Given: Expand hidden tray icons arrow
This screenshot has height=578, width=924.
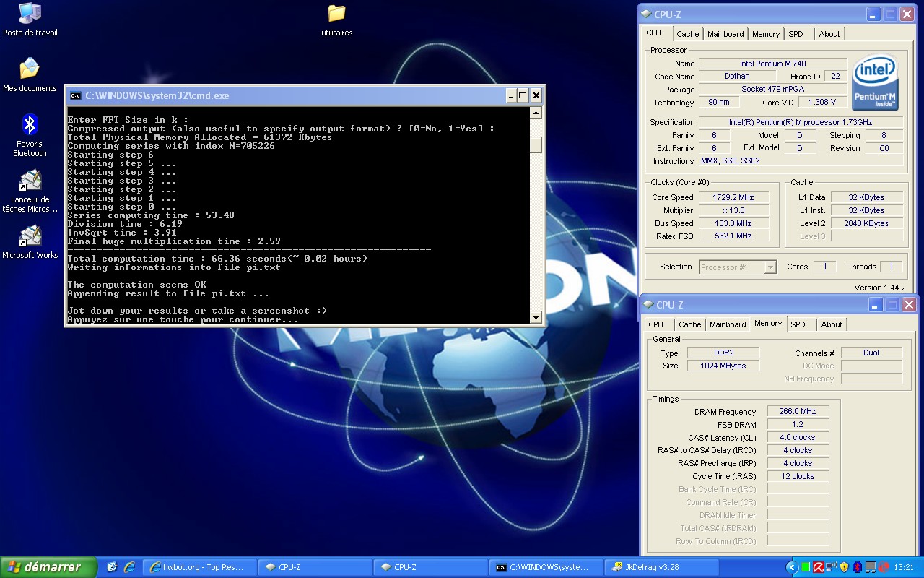Looking at the screenshot, I should pos(792,567).
